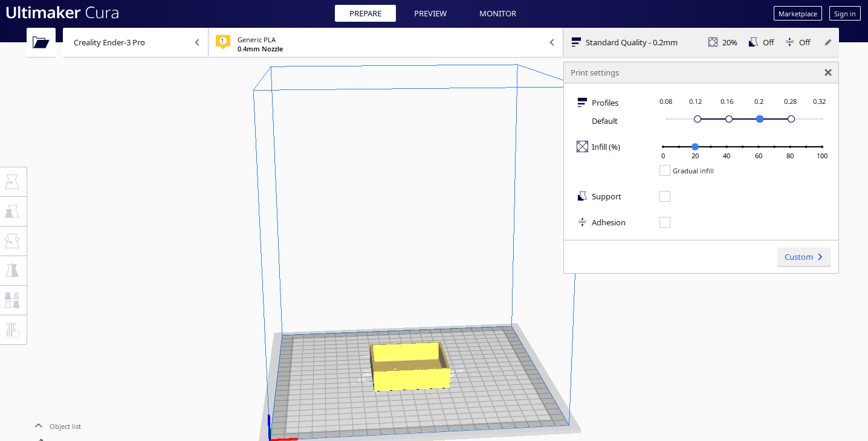Click the Print settings panel title

point(595,72)
